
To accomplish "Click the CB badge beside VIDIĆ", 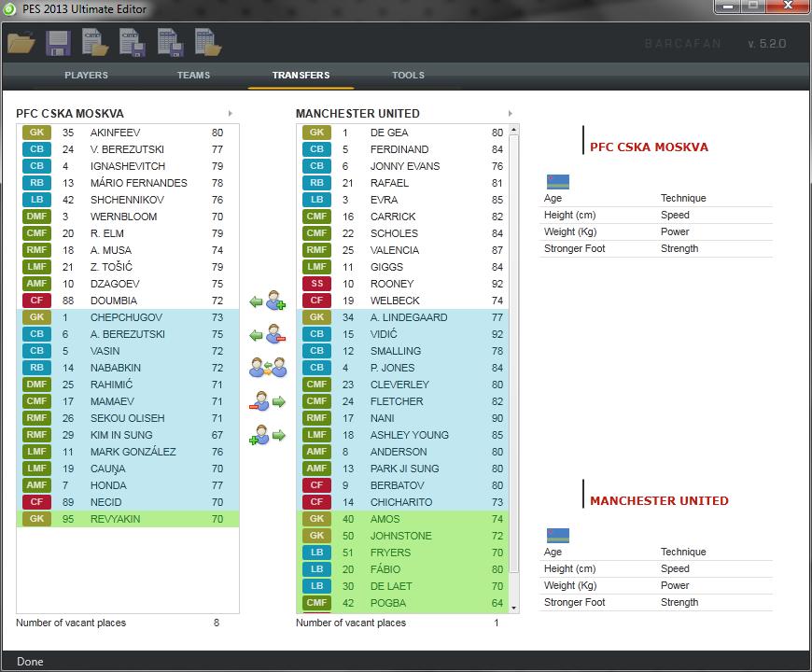I will coord(316,334).
